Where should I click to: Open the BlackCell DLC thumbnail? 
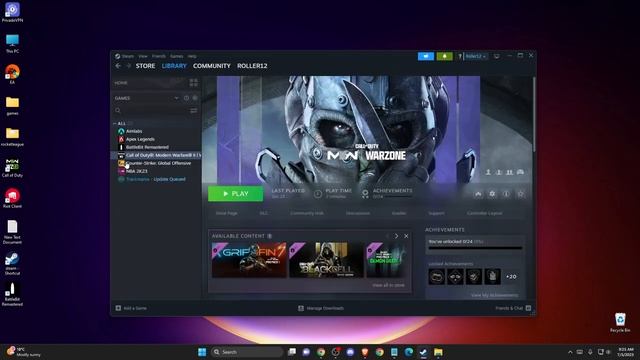click(327, 260)
